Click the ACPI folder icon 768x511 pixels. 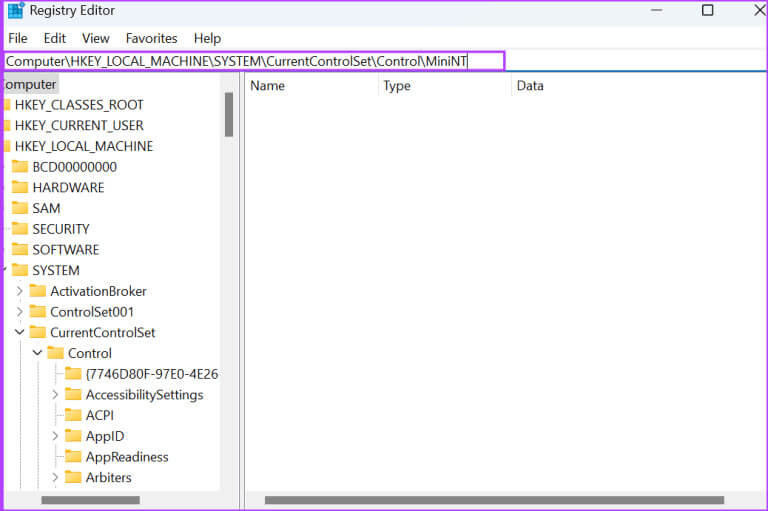(x=73, y=415)
